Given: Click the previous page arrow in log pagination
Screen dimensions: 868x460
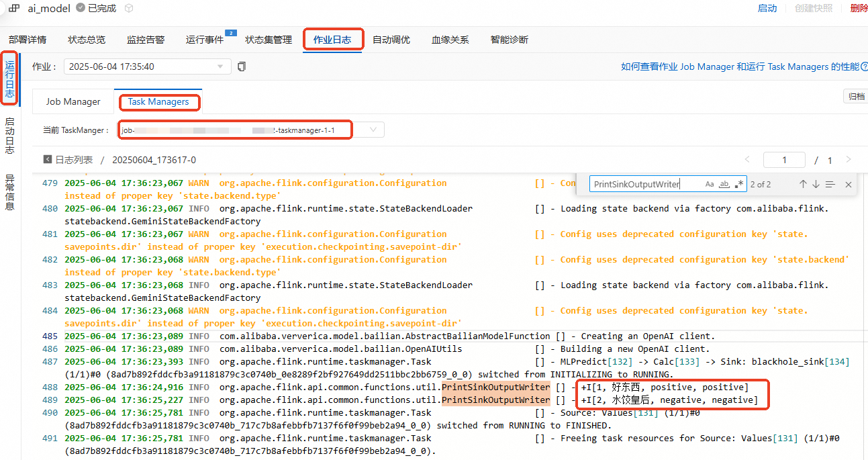Looking at the screenshot, I should [x=748, y=160].
